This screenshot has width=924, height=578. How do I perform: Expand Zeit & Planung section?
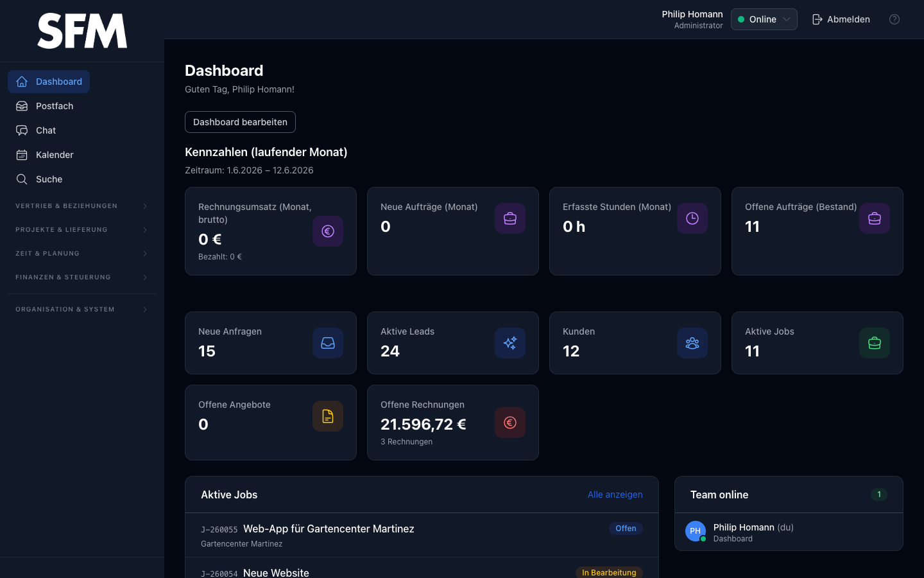coord(82,254)
